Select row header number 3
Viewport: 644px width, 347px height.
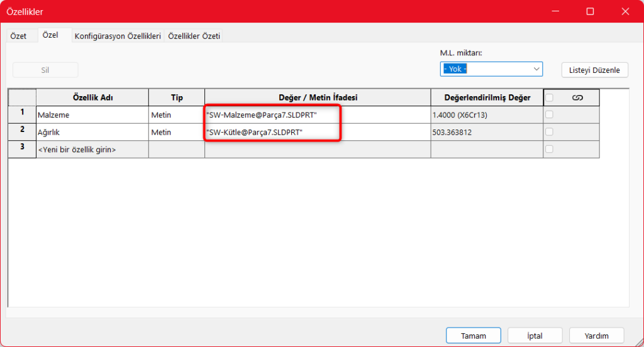[x=22, y=150]
